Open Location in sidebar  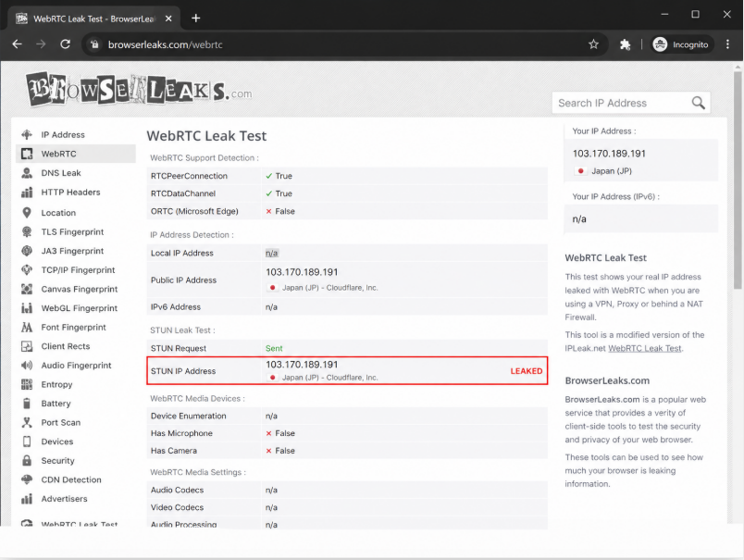[x=58, y=213]
